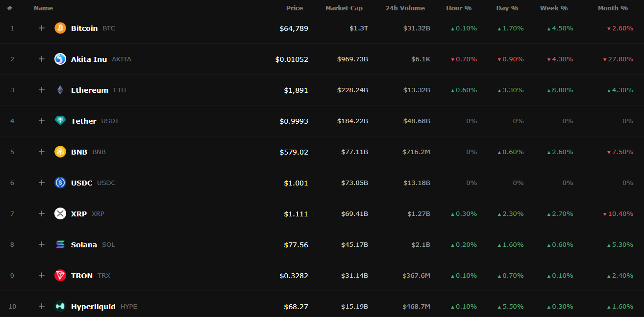Click the $969.73B market cap value
The height and width of the screenshot is (317, 644).
pos(353,59)
